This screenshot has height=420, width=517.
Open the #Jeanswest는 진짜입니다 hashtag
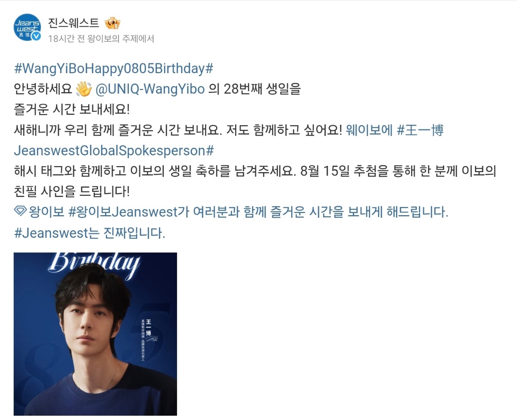pos(90,233)
